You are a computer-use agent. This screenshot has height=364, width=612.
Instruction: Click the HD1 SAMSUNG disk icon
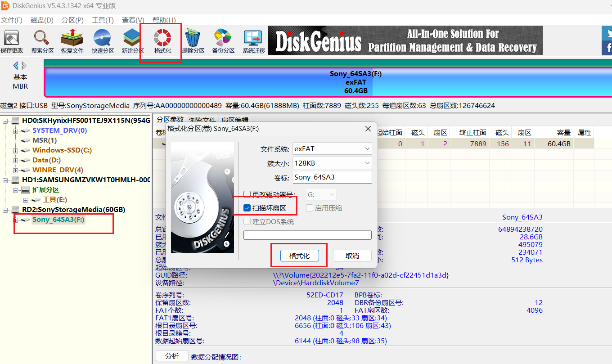(x=16, y=180)
